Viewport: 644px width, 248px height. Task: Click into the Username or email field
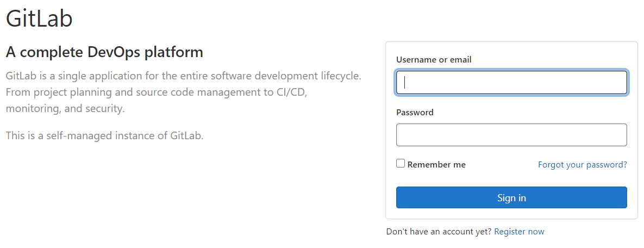(x=511, y=83)
